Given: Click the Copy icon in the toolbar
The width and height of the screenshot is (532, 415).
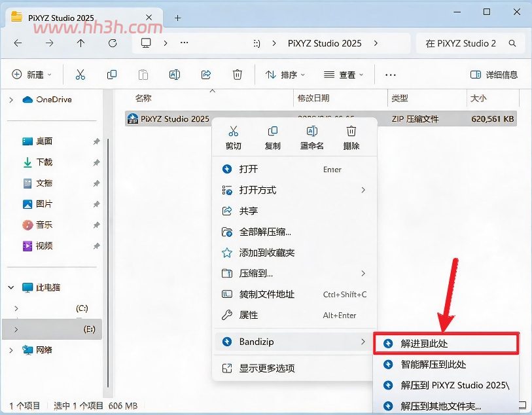Looking at the screenshot, I should (112, 75).
